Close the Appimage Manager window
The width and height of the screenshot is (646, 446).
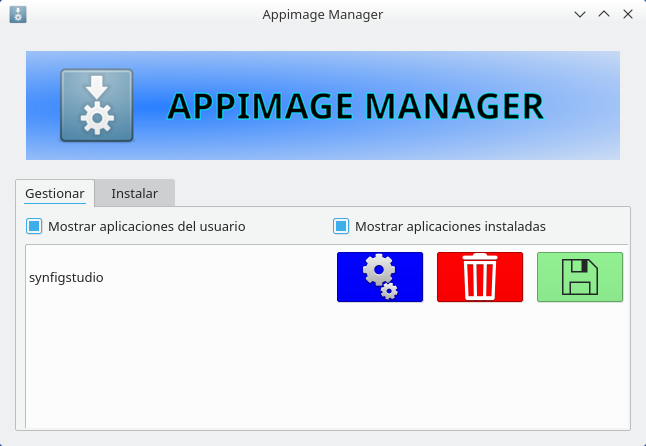pos(628,15)
